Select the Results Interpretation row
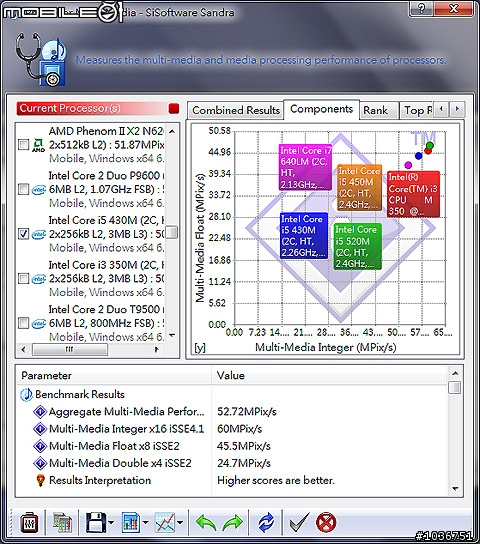 coord(232,480)
